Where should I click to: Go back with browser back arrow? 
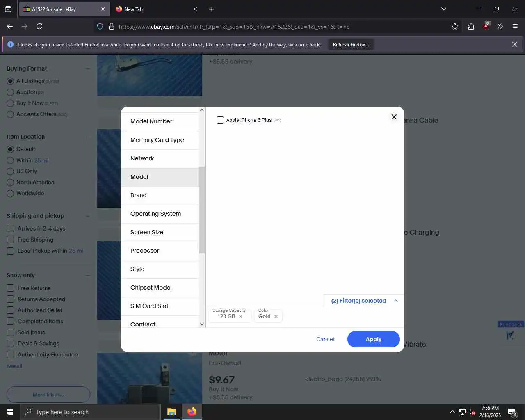tap(10, 26)
